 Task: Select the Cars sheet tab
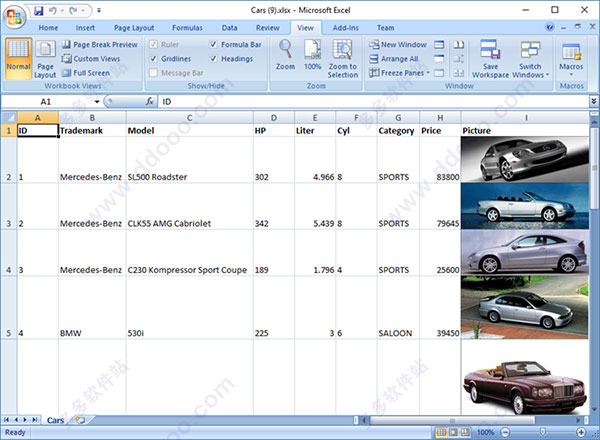pos(55,420)
